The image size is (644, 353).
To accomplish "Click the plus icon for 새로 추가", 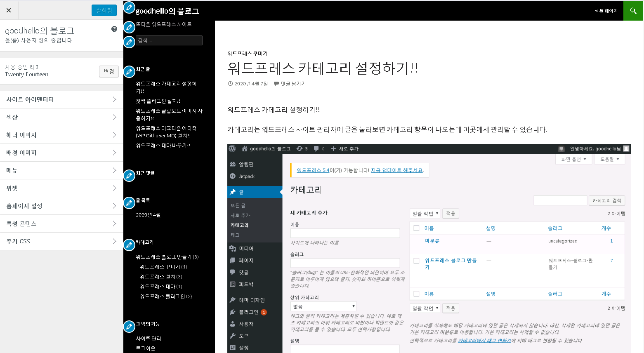I will click(333, 148).
